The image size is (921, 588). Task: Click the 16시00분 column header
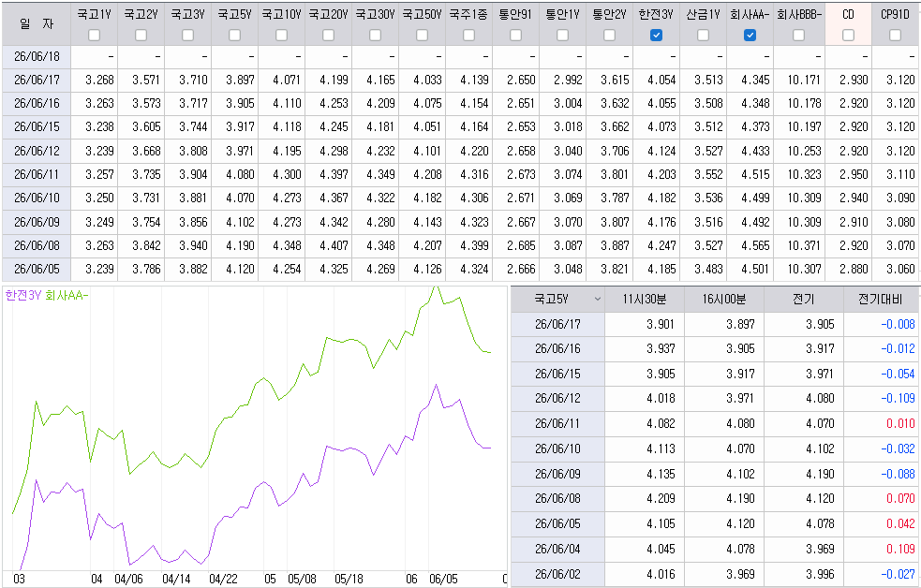click(724, 300)
